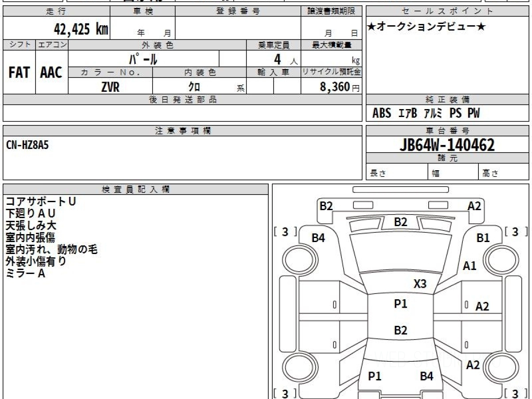Select the inspector note 室内内張傷
532x399 pixels.
tap(30, 238)
